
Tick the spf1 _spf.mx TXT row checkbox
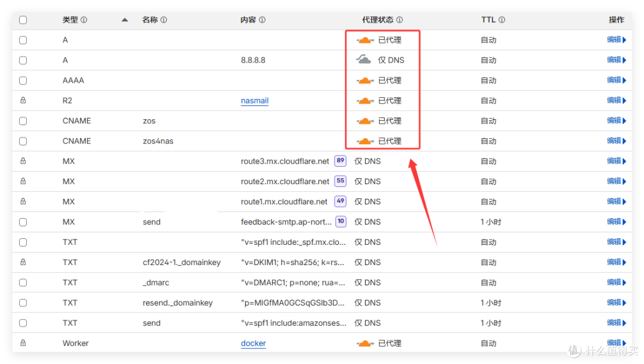click(x=23, y=242)
